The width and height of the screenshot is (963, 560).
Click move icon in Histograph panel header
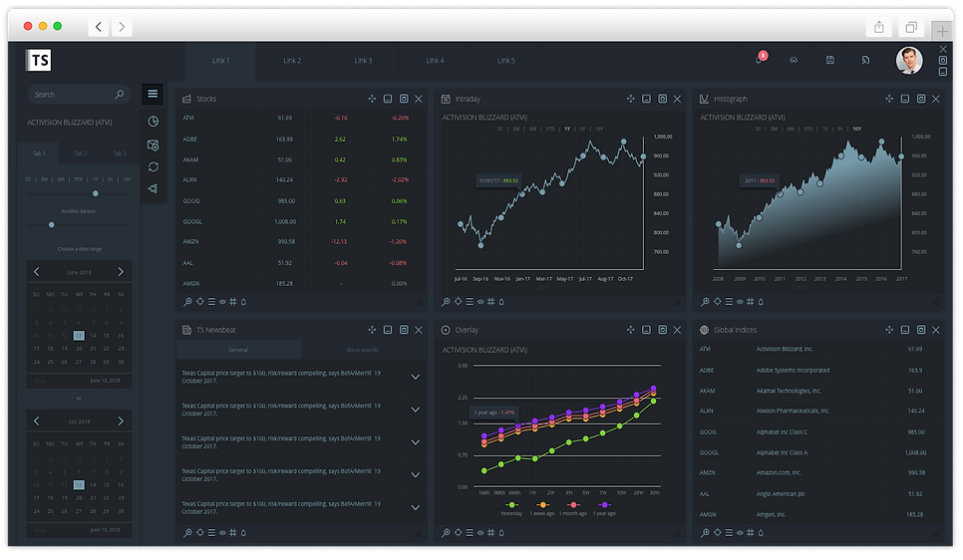click(888, 99)
